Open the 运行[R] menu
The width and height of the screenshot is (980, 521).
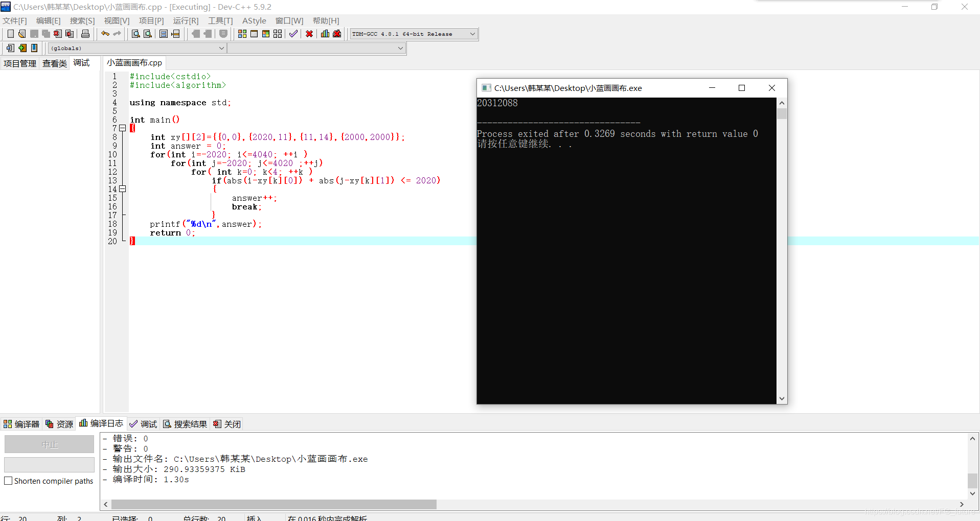pyautogui.click(x=186, y=20)
